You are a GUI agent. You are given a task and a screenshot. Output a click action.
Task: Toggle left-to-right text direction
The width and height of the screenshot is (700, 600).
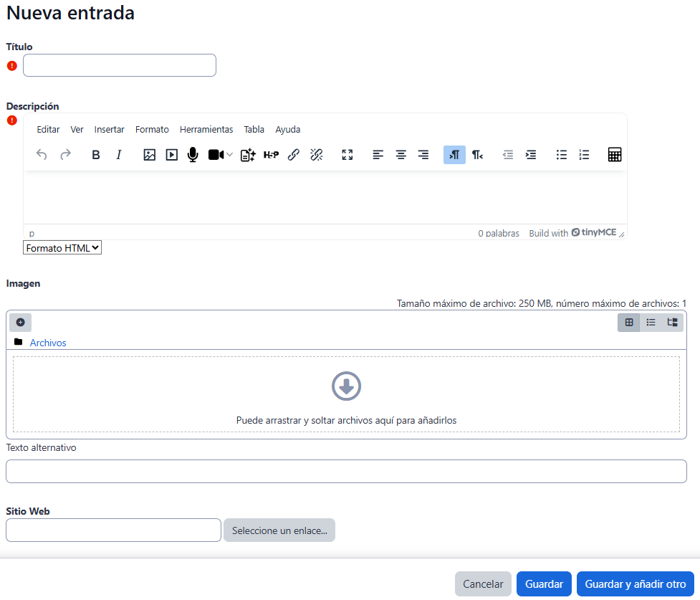pos(454,155)
